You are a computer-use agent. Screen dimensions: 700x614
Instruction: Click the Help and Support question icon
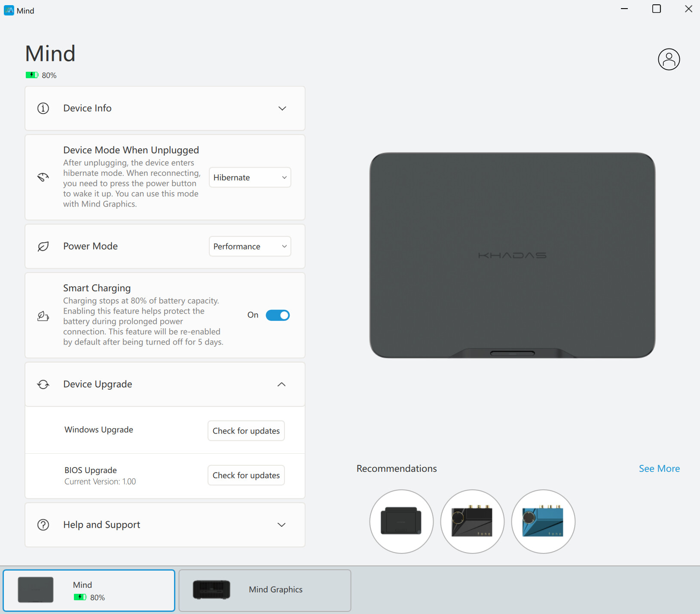(43, 525)
